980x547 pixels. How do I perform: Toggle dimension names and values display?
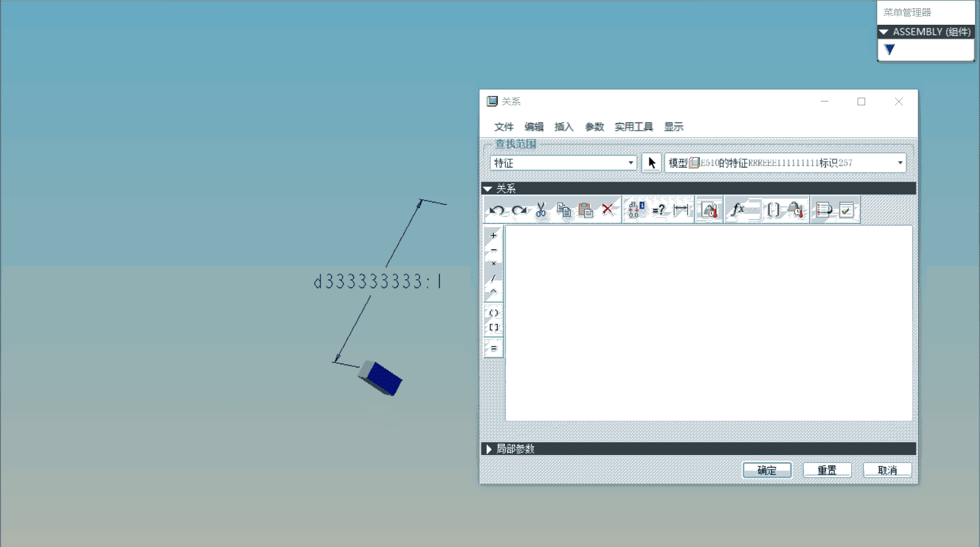click(x=636, y=210)
